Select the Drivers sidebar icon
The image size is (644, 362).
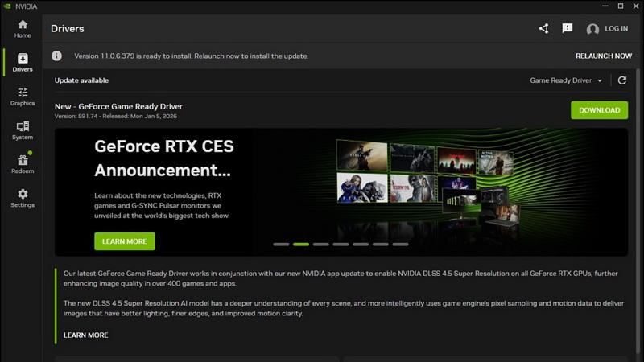pos(23,63)
